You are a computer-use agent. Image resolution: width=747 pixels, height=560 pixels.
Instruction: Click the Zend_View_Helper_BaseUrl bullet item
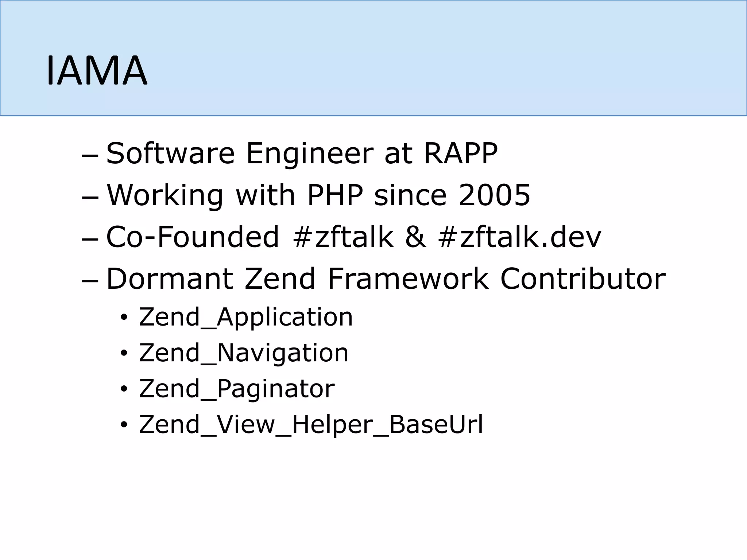(x=311, y=425)
